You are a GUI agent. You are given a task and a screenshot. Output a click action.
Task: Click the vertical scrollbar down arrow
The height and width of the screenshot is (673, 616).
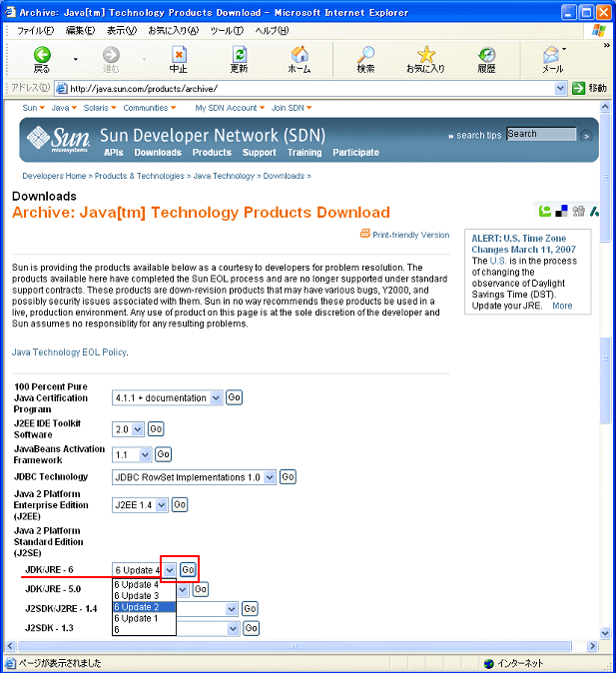click(605, 633)
